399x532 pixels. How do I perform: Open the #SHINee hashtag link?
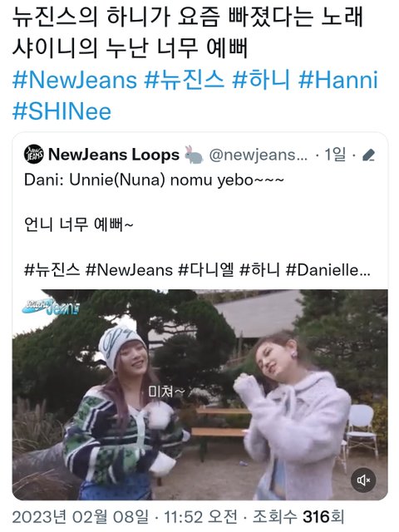(62, 111)
